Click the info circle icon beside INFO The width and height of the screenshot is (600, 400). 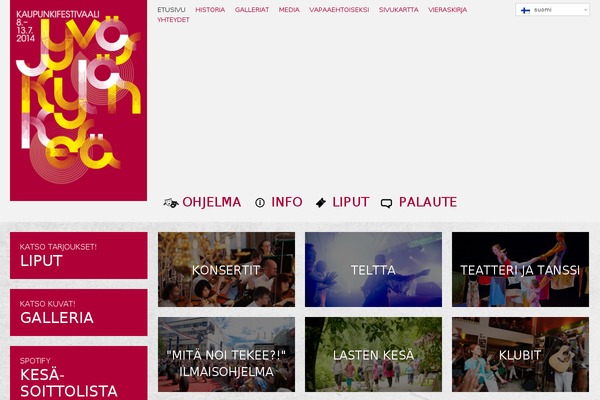(x=260, y=203)
